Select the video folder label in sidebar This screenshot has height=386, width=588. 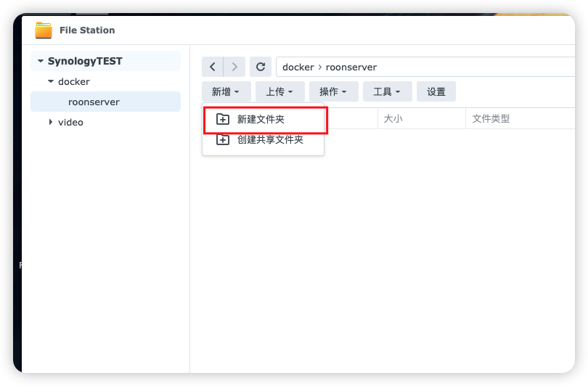pyautogui.click(x=70, y=122)
